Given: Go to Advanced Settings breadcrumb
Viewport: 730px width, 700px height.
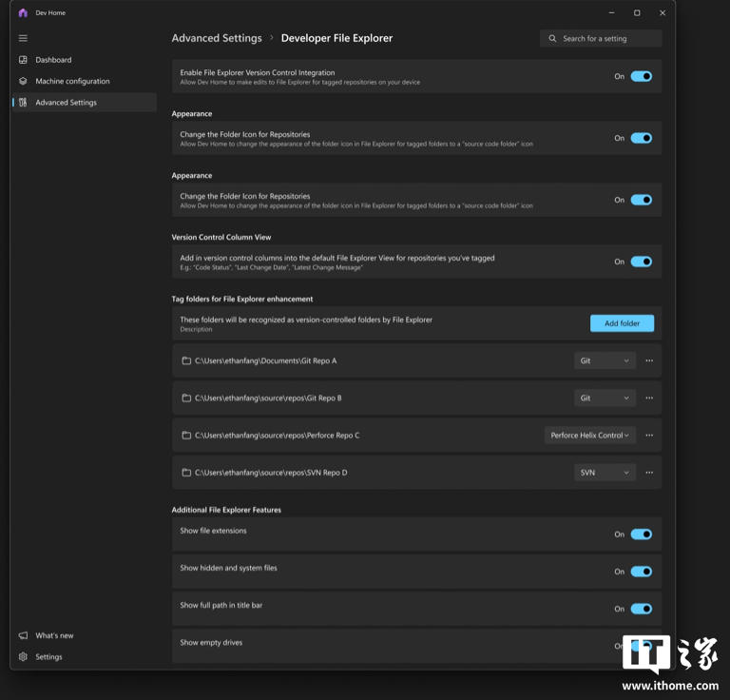Looking at the screenshot, I should (x=217, y=38).
